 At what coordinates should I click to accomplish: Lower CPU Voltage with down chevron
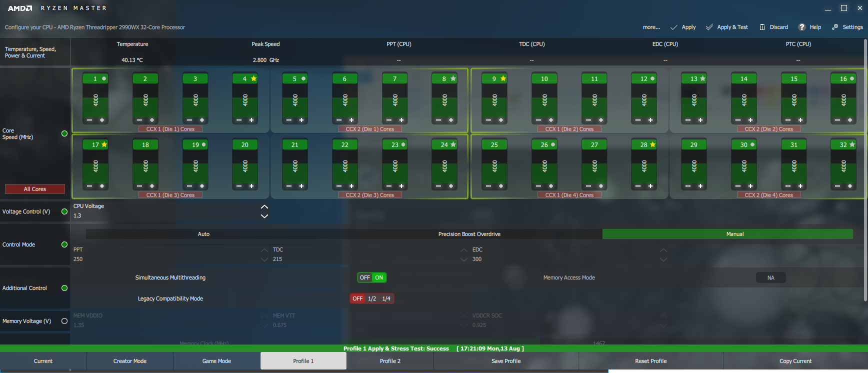[x=264, y=216]
